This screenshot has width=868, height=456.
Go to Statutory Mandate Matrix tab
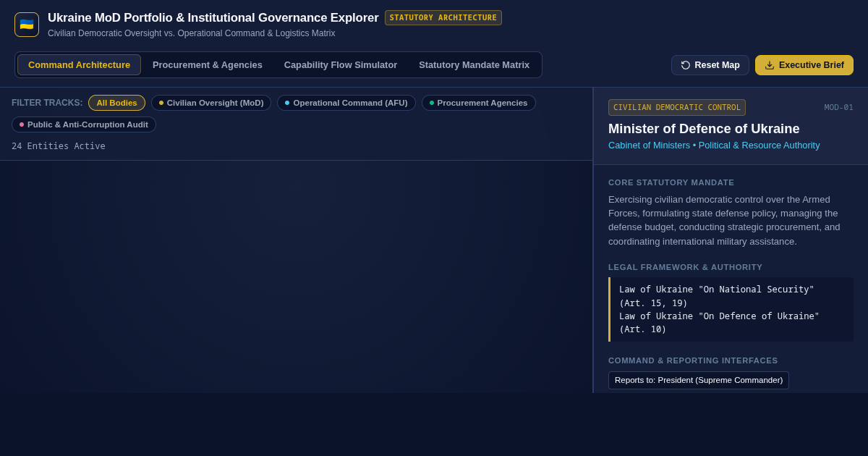pos(474,65)
